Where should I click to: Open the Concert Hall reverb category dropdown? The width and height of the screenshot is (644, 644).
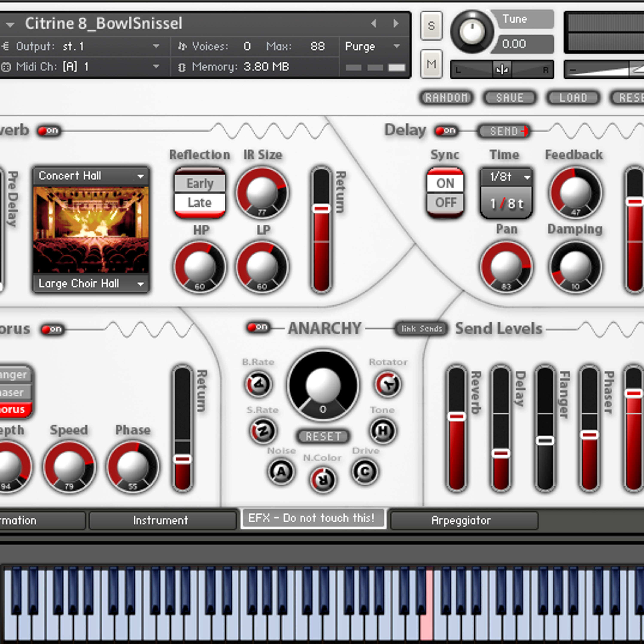91,176
